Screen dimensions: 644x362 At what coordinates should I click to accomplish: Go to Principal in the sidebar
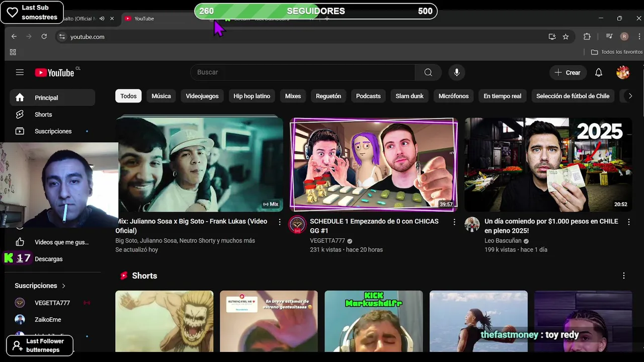pyautogui.click(x=52, y=98)
